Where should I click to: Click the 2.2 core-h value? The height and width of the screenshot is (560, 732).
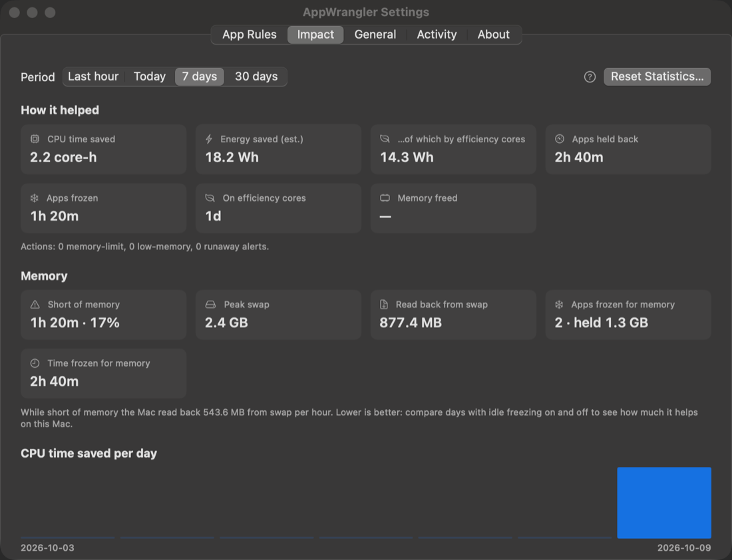[63, 157]
